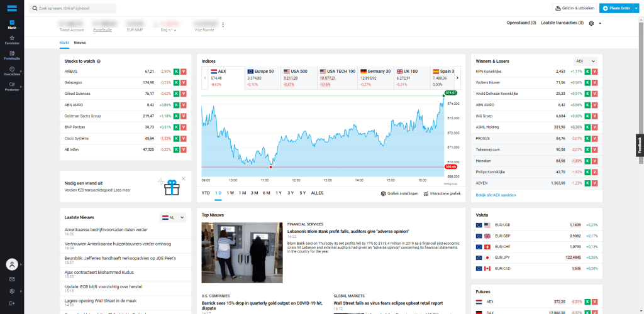Close the Nodig een vriend uit card

coord(183,178)
